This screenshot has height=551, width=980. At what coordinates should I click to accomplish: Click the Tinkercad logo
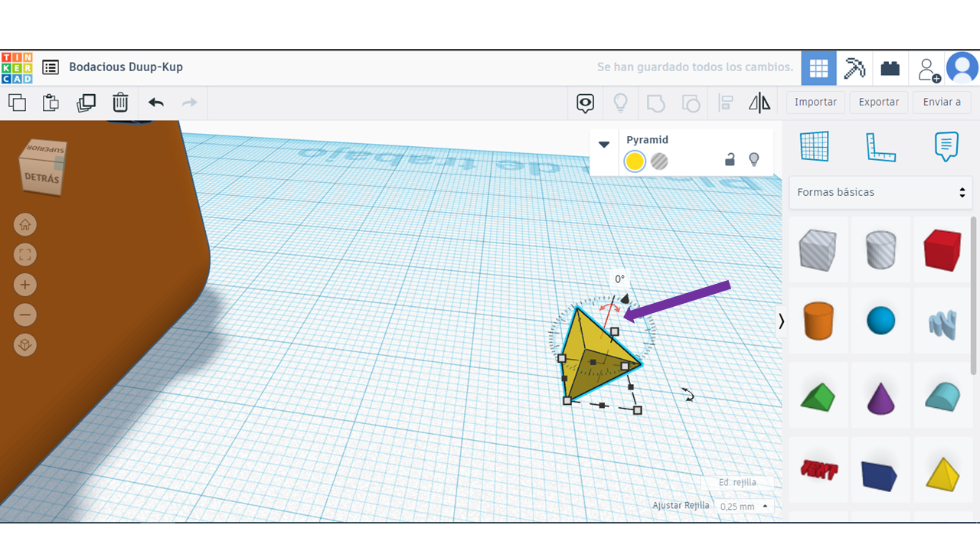pyautogui.click(x=17, y=68)
